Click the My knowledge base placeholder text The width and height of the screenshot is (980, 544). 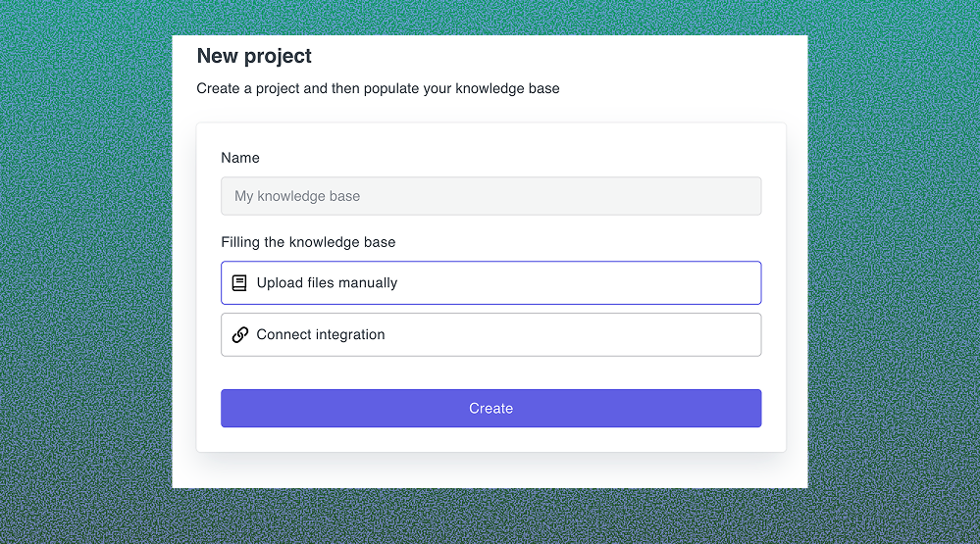[x=297, y=196]
